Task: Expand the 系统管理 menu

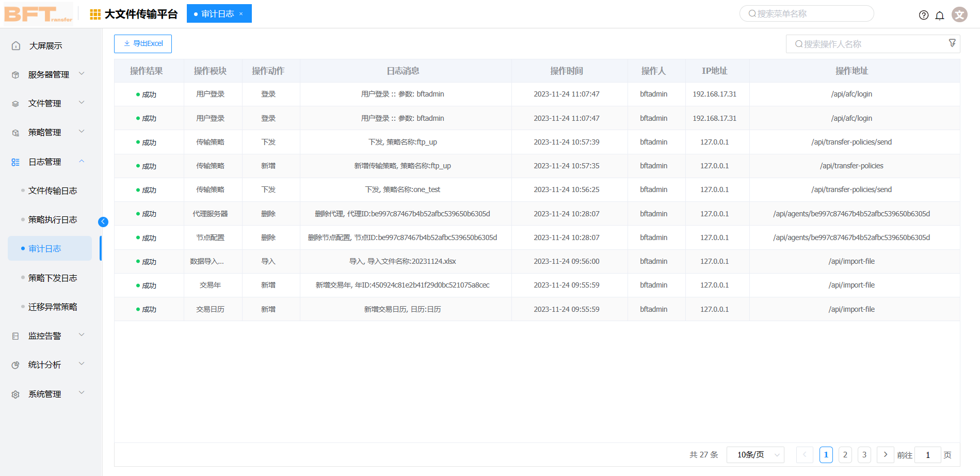Action: [49, 394]
